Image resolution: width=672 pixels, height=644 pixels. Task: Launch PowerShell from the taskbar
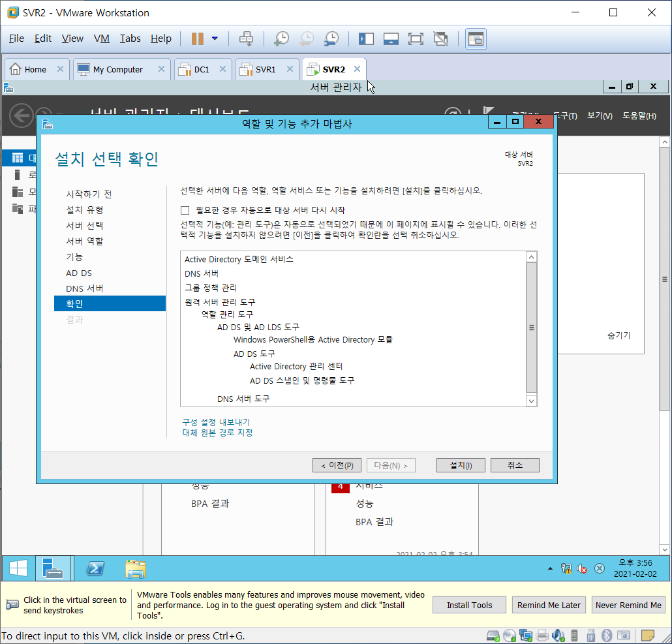point(95,568)
